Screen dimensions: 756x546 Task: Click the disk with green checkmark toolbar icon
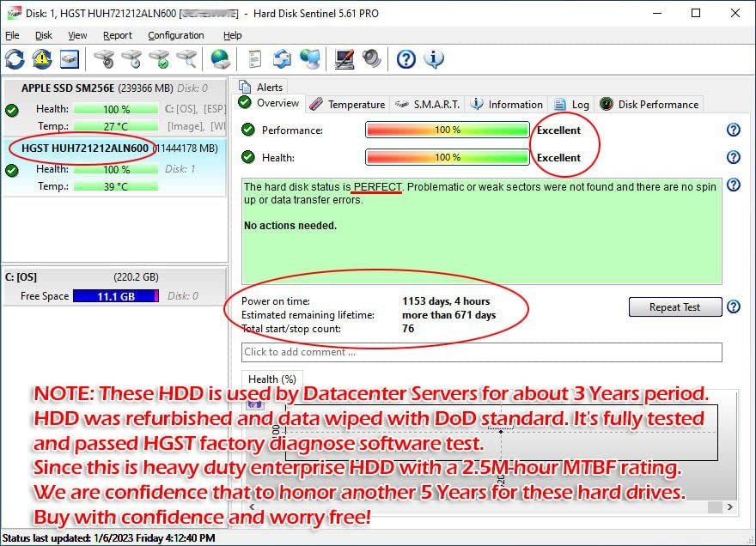159,59
